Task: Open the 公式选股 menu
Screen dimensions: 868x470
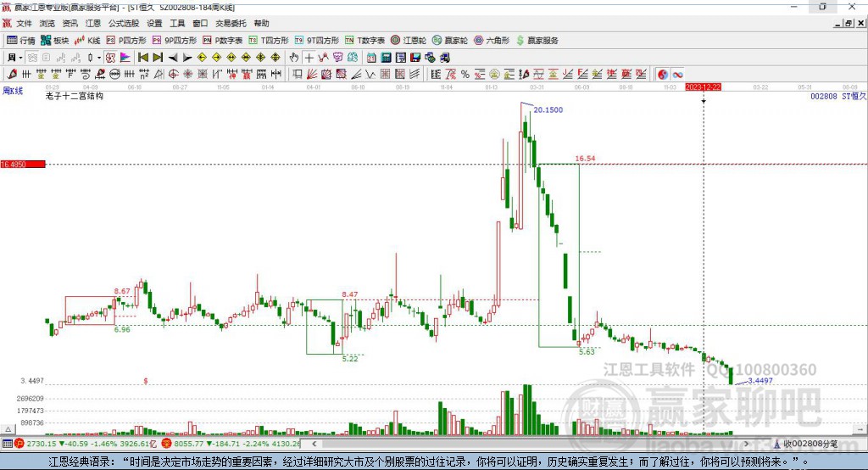Action: (124, 23)
